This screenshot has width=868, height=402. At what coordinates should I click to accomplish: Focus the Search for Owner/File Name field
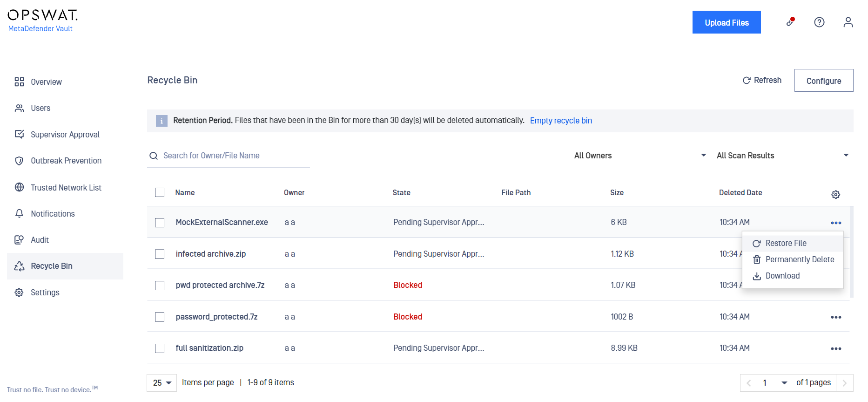[229, 156]
